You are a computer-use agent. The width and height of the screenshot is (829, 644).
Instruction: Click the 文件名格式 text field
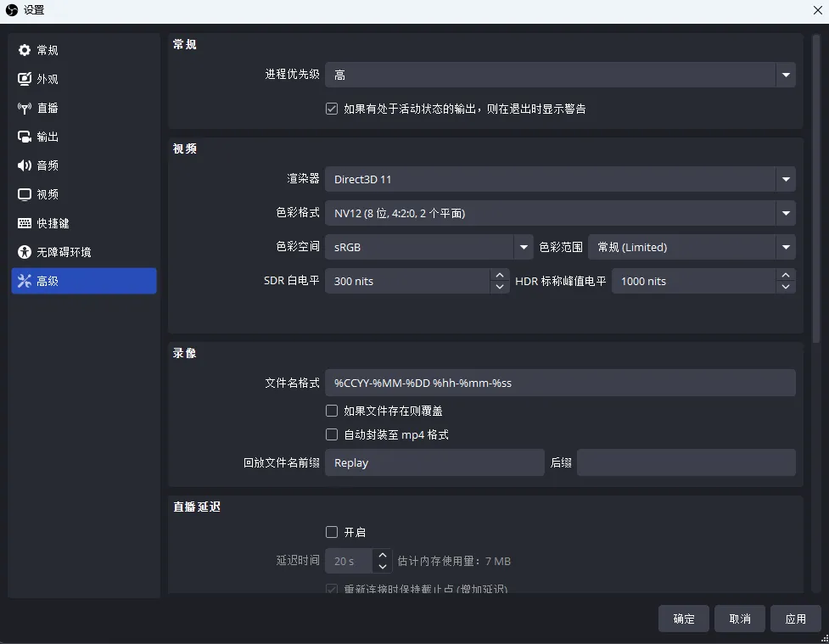click(560, 383)
